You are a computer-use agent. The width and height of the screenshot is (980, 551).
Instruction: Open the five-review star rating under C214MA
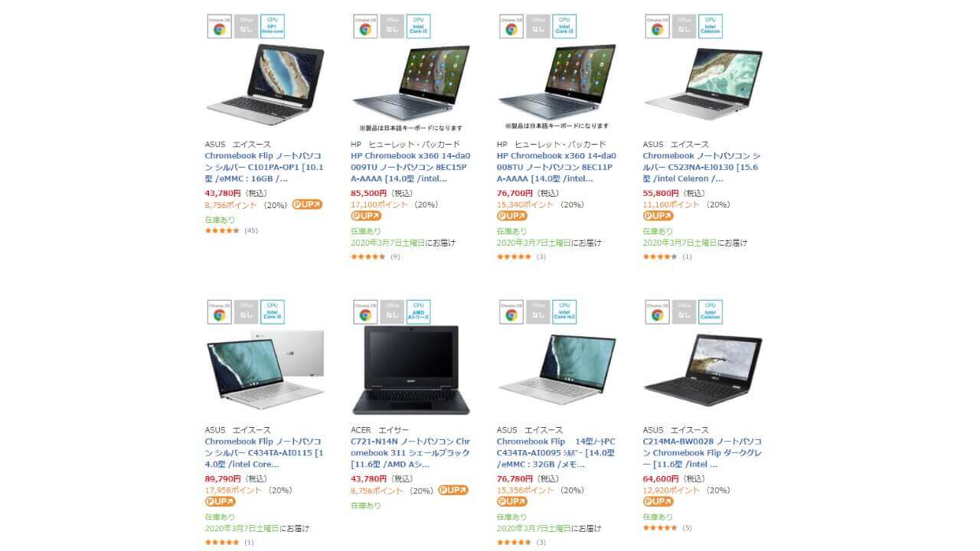(660, 527)
